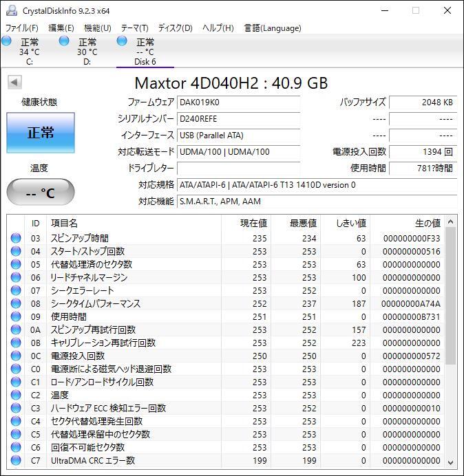This screenshot has height=476, width=464.
Task: Click status icon for 09 使用時間
Action: click(x=16, y=316)
